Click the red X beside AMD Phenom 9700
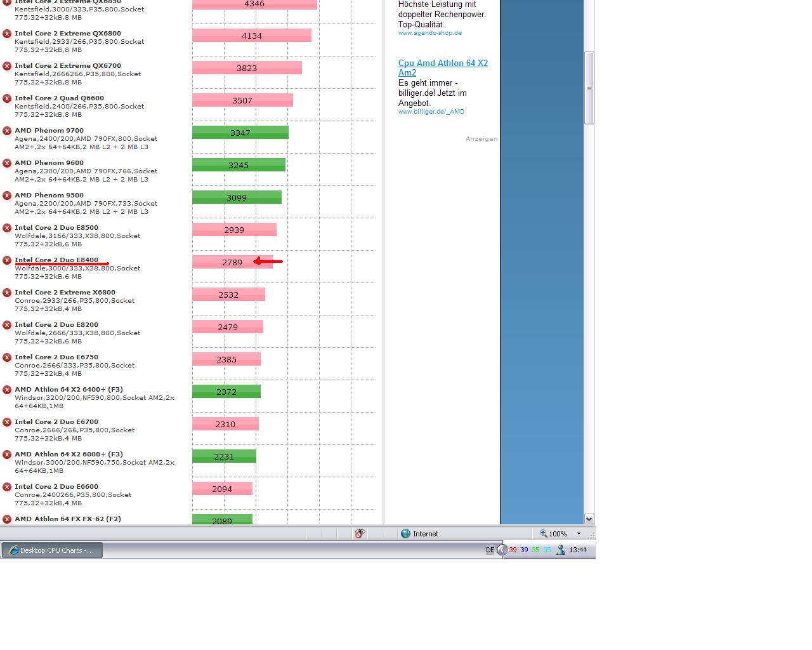The width and height of the screenshot is (812, 650). (7, 131)
